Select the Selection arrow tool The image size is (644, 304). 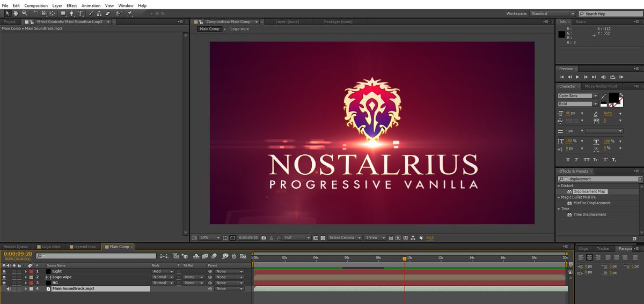point(8,13)
